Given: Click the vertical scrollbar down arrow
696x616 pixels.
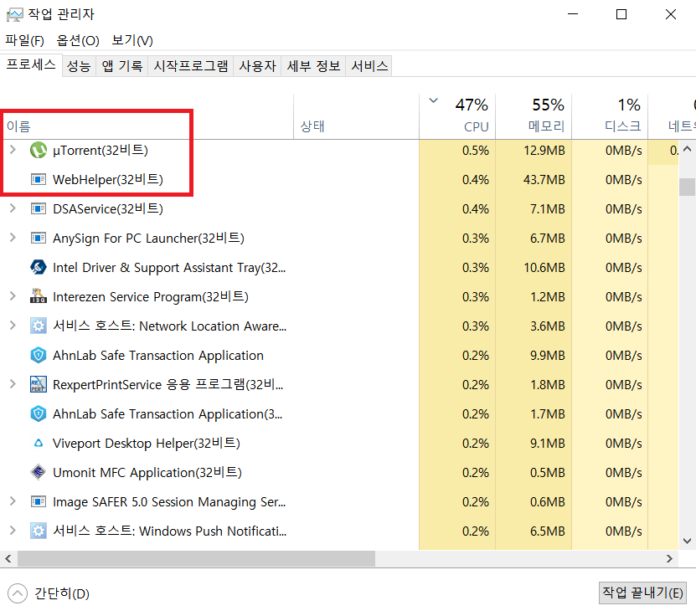Looking at the screenshot, I should (x=687, y=541).
